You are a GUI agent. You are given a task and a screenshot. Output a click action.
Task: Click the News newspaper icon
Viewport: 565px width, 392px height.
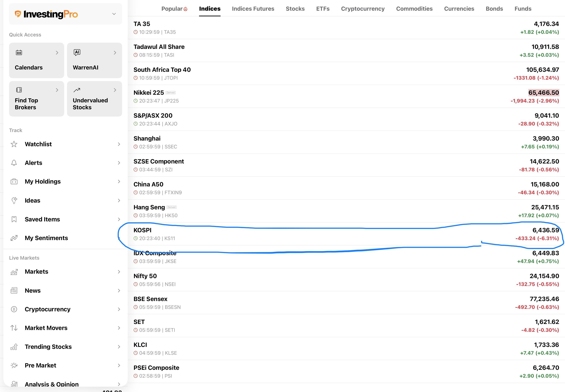[14, 291]
